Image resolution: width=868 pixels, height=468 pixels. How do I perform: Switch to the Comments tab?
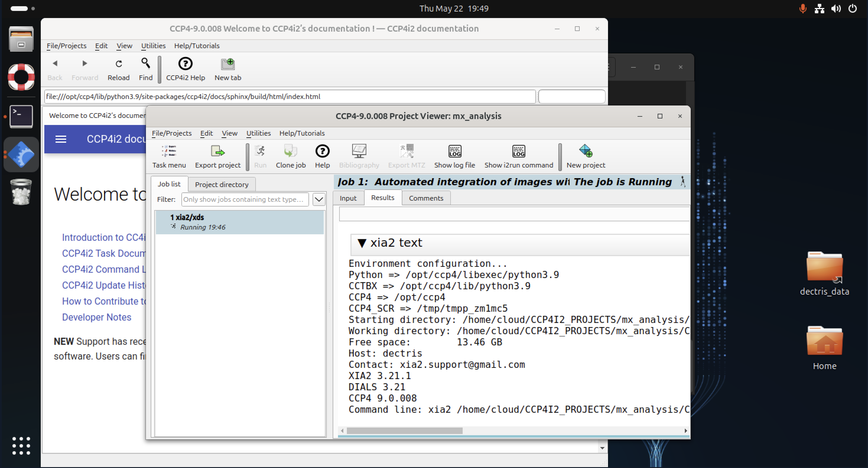tap(426, 198)
